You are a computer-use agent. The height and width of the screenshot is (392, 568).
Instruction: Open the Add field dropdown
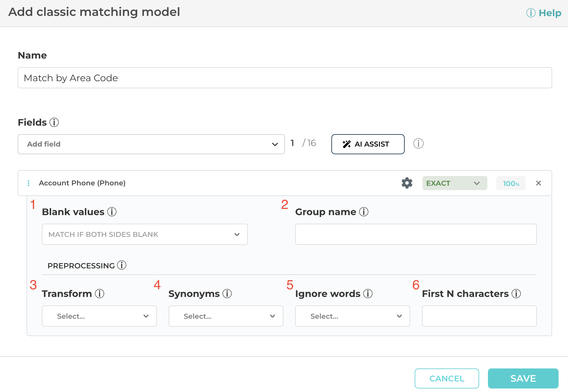[151, 144]
